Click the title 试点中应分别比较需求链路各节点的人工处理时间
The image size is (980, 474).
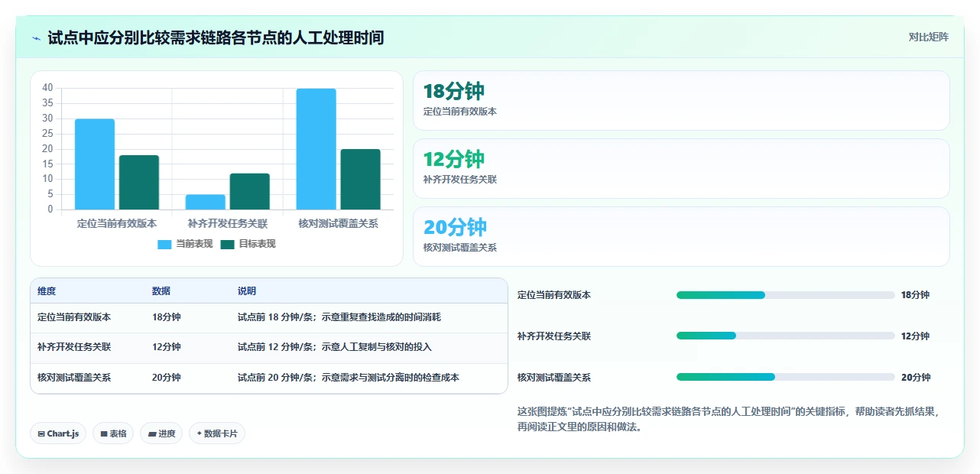pyautogui.click(x=216, y=37)
